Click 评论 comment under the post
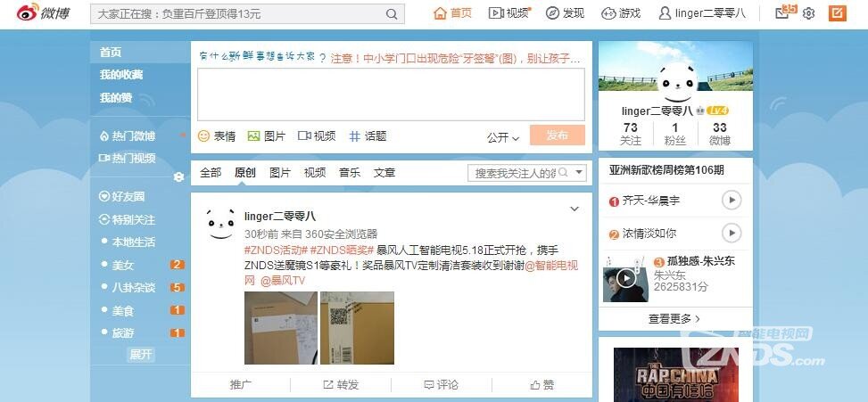This screenshot has width=868, height=402. [x=442, y=385]
